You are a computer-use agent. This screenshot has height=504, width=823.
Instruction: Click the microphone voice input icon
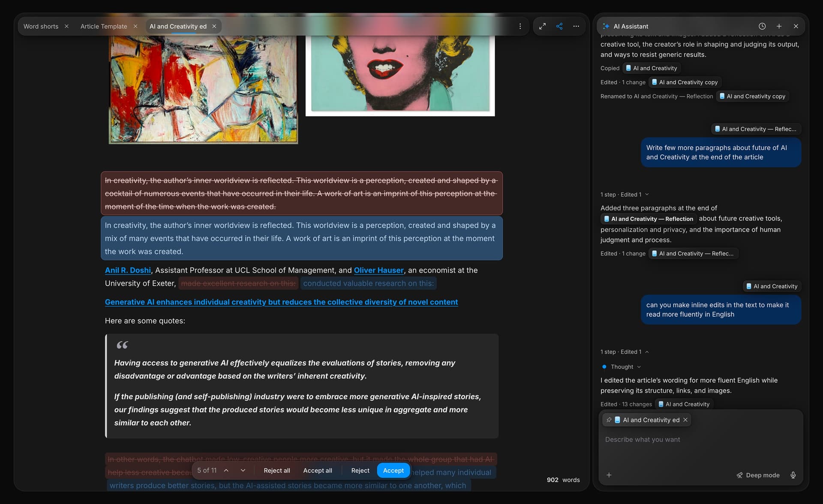(793, 475)
